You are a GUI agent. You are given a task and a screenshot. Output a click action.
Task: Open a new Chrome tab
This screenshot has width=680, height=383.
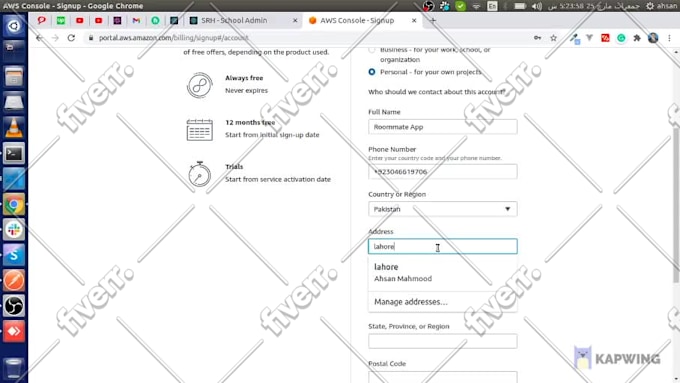pos(433,20)
